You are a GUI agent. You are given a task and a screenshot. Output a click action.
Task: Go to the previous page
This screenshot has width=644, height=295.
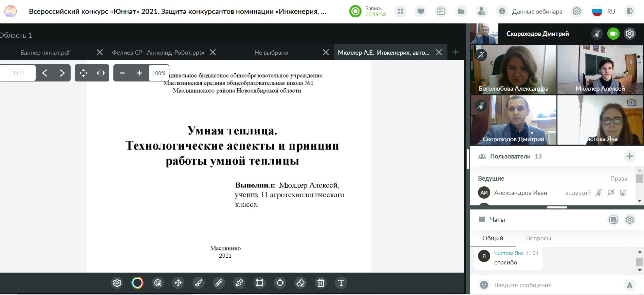pos(44,73)
